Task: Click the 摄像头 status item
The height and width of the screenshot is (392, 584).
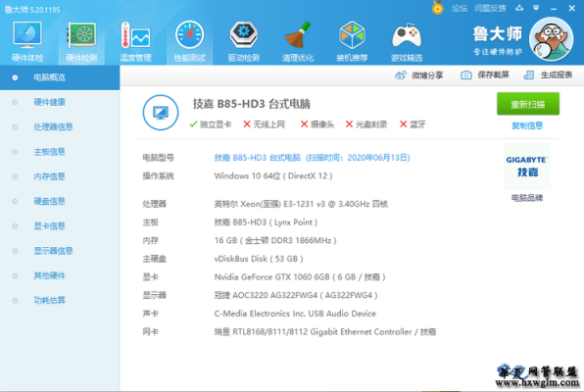Action: (317, 124)
